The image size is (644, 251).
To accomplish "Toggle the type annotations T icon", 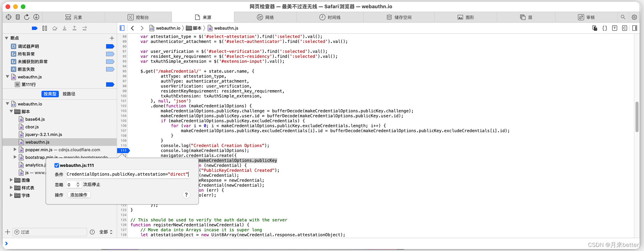I will [615, 28].
